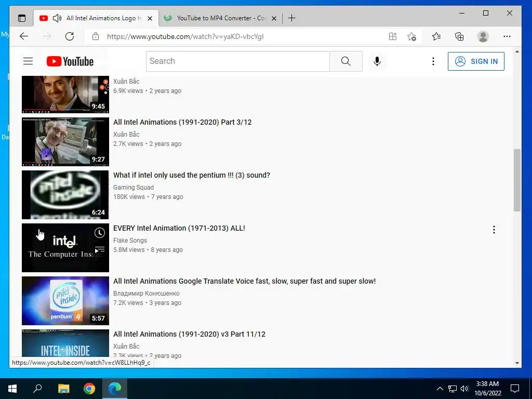The image size is (532, 399).
Task: Open the Windows Start menu
Action: point(12,389)
